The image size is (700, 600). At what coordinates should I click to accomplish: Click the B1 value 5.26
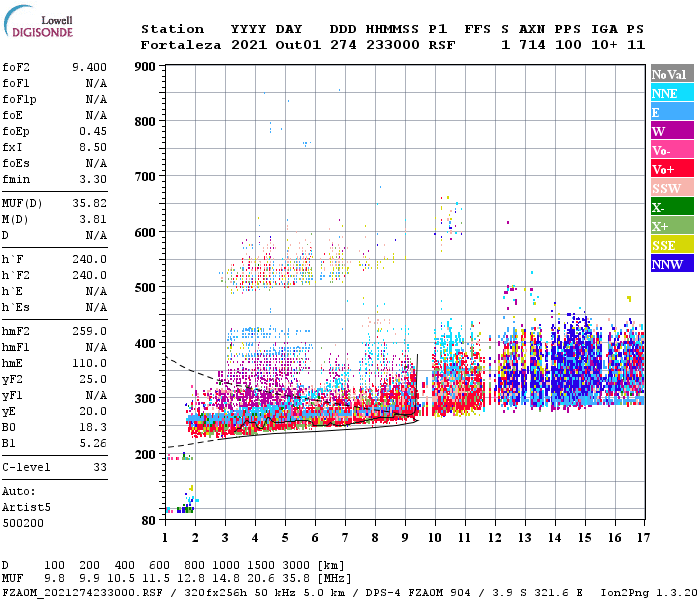93,443
